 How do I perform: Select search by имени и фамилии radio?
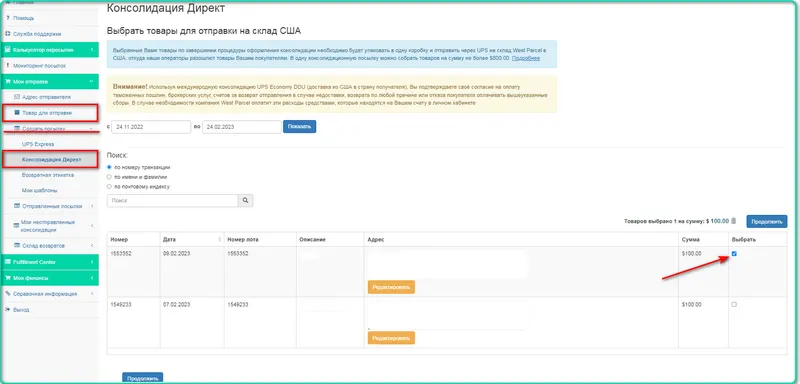point(109,177)
